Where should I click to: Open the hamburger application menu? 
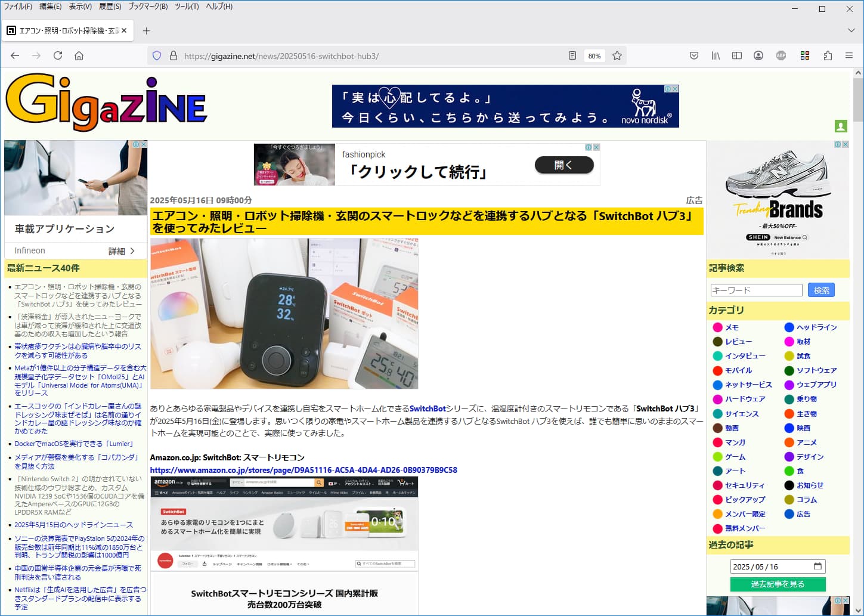tap(849, 55)
